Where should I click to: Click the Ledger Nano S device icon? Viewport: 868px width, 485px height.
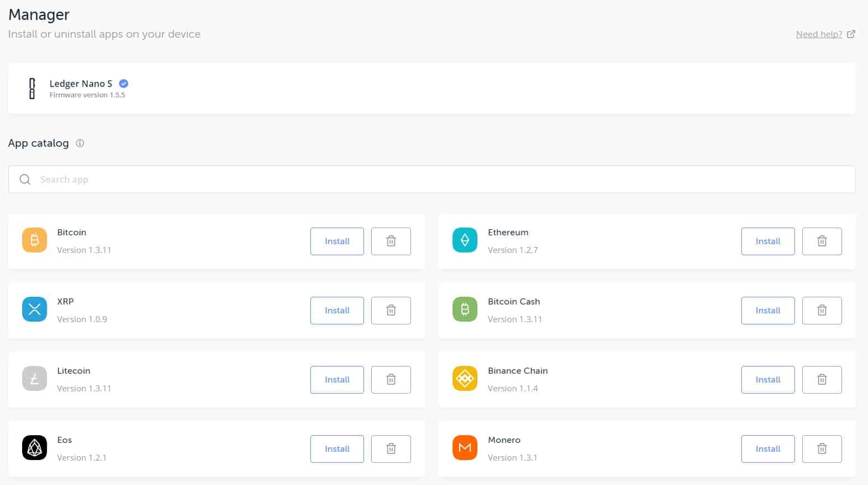32,89
